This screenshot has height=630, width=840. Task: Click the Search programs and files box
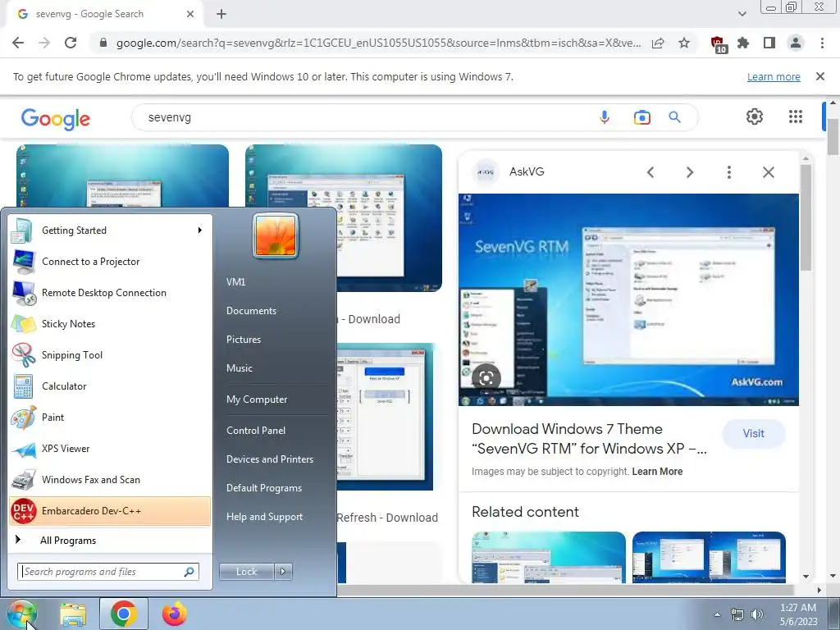coord(108,572)
